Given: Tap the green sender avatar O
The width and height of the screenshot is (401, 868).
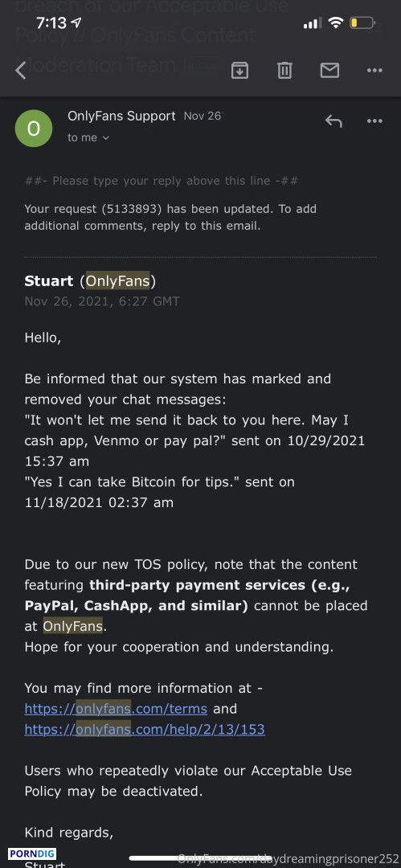Looking at the screenshot, I should pos(34,129).
